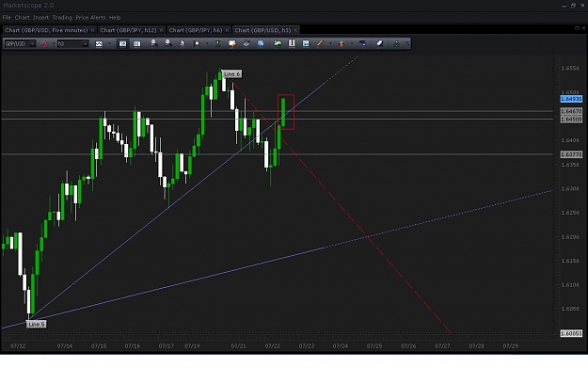Click the picture snapshot icon
This screenshot has height=368, width=588.
click(306, 43)
